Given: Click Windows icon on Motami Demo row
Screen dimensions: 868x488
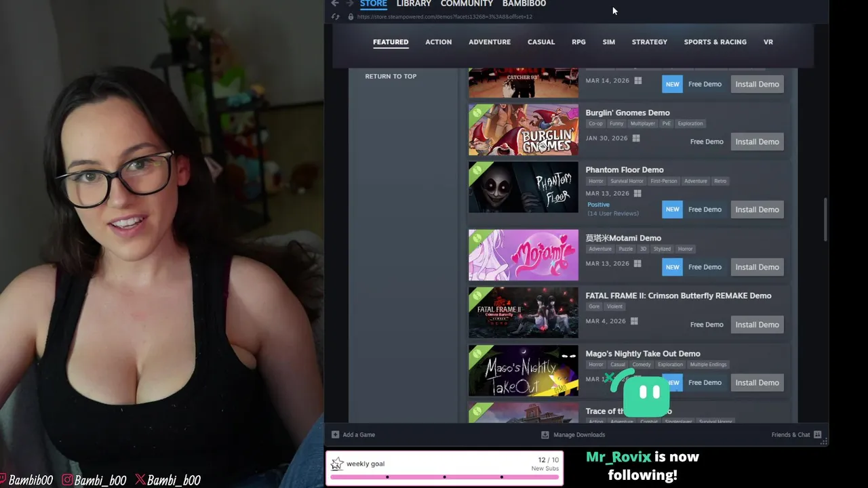Looking at the screenshot, I should click(x=637, y=264).
